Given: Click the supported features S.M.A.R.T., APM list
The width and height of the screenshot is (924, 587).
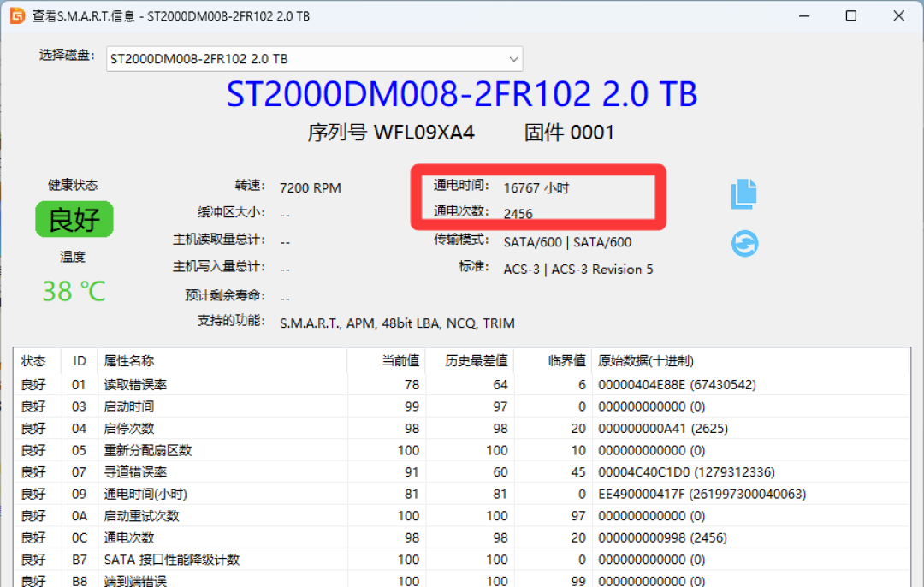Looking at the screenshot, I should [397, 323].
